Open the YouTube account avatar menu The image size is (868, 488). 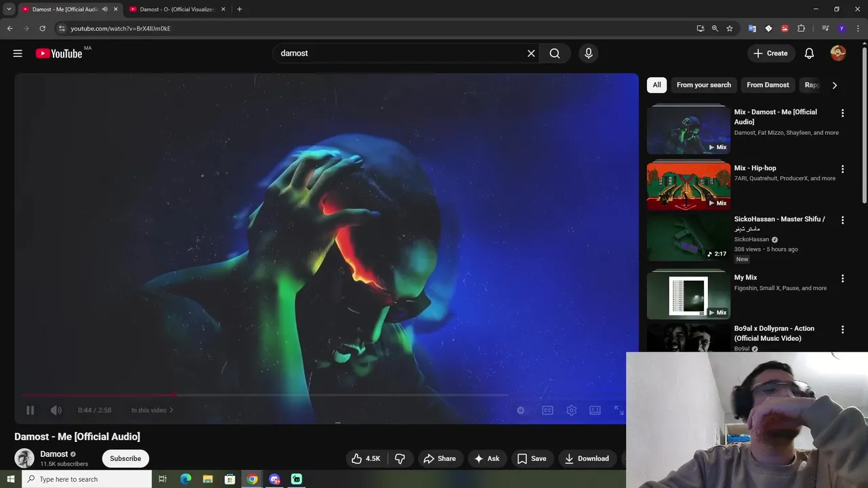coord(838,54)
